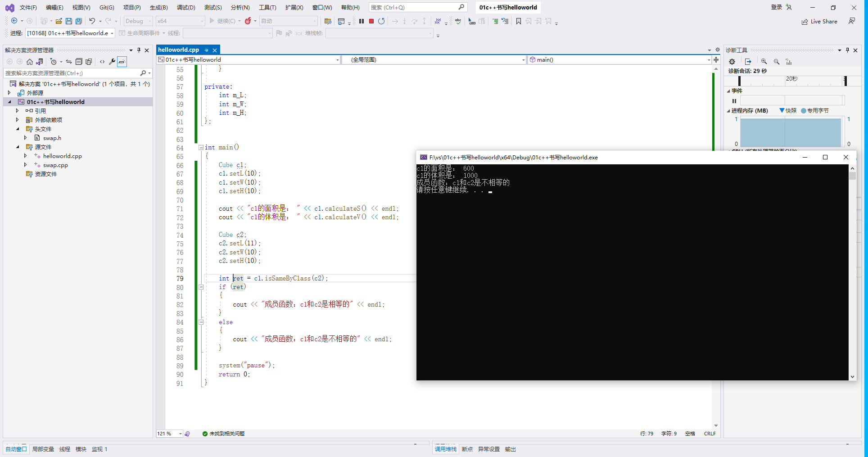Expand the References node
Image resolution: width=868 pixels, height=457 pixels.
[18, 111]
